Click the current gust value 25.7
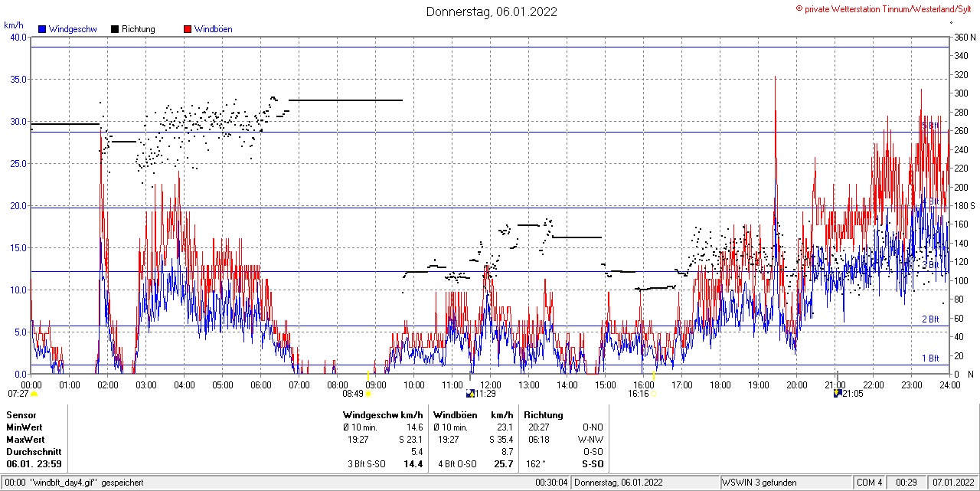The image size is (980, 491). coord(503,464)
